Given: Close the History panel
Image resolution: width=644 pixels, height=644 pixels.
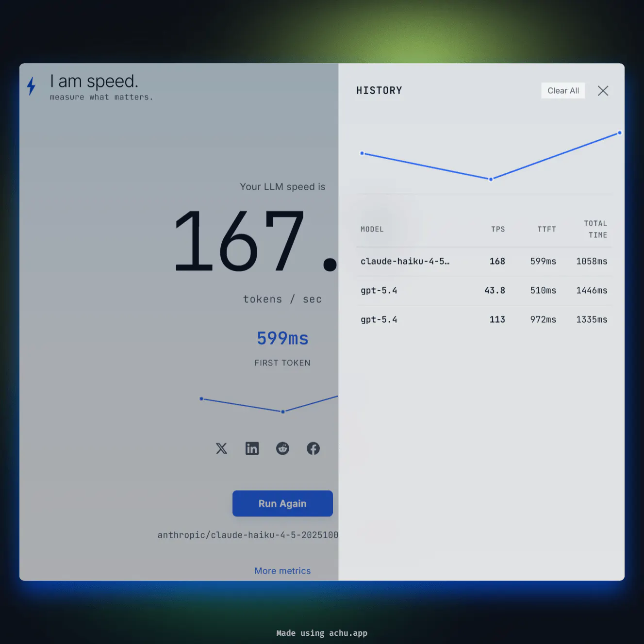Looking at the screenshot, I should (603, 91).
